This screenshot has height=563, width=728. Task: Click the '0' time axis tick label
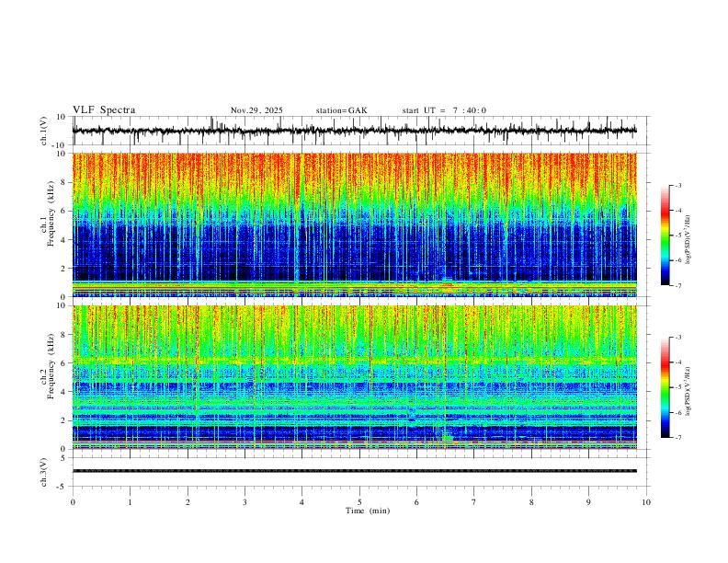click(x=73, y=502)
